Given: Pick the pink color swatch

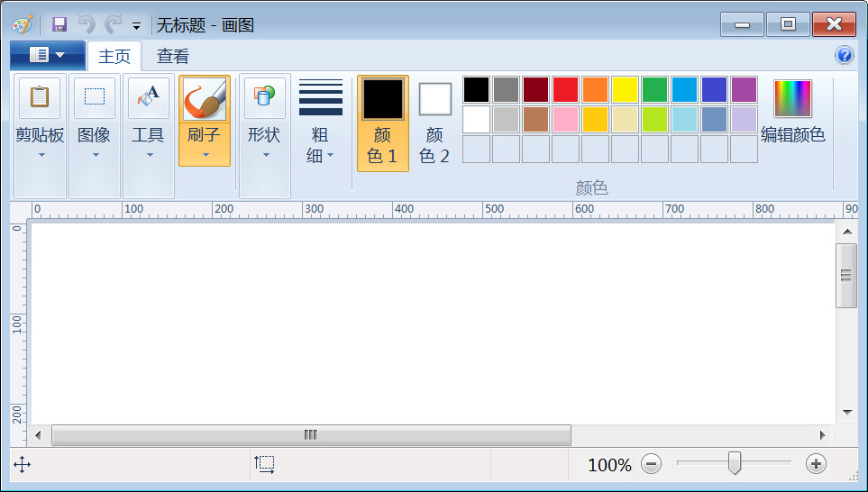Looking at the screenshot, I should (565, 120).
